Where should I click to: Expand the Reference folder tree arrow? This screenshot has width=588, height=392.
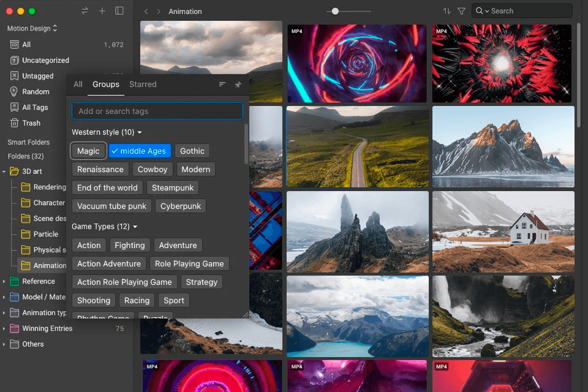[x=4, y=282]
